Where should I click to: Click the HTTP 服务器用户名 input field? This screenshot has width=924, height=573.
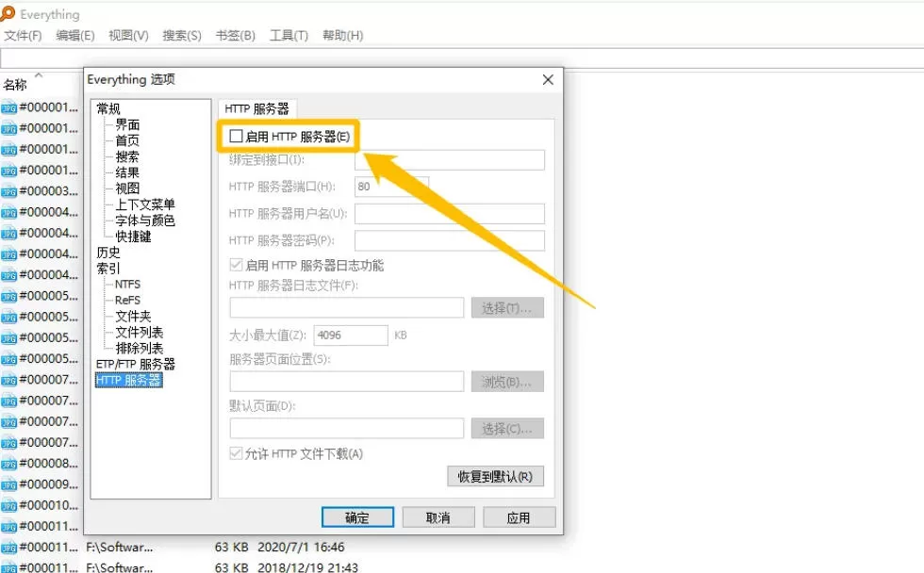(x=450, y=213)
